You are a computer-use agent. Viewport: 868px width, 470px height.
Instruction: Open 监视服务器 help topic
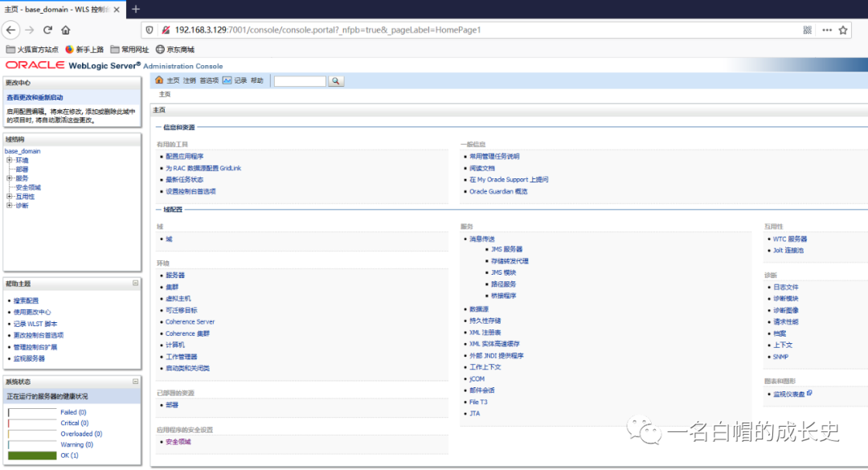pyautogui.click(x=30, y=359)
